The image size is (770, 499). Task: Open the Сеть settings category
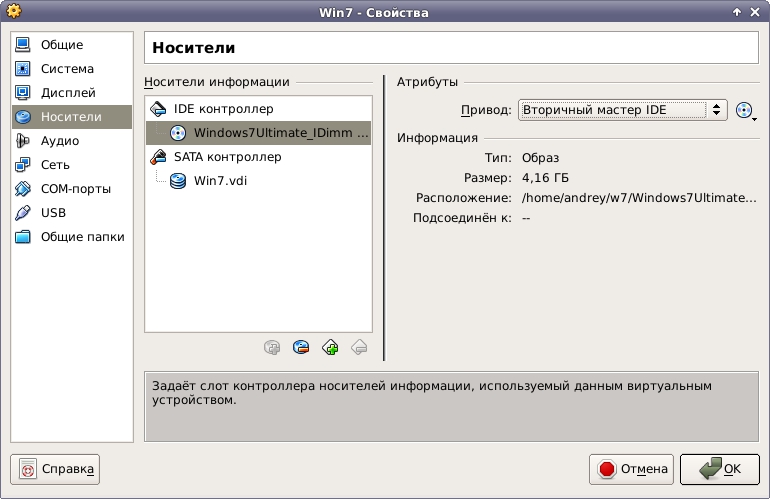click(x=72, y=165)
